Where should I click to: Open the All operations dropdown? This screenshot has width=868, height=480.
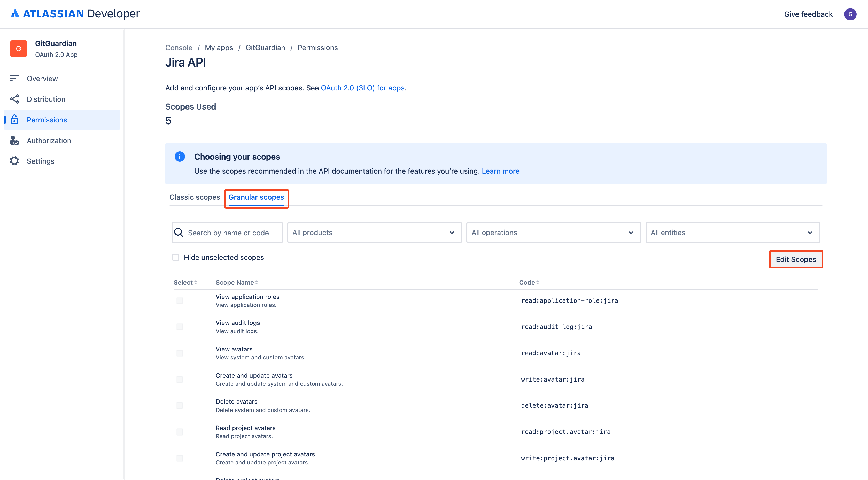coord(553,233)
